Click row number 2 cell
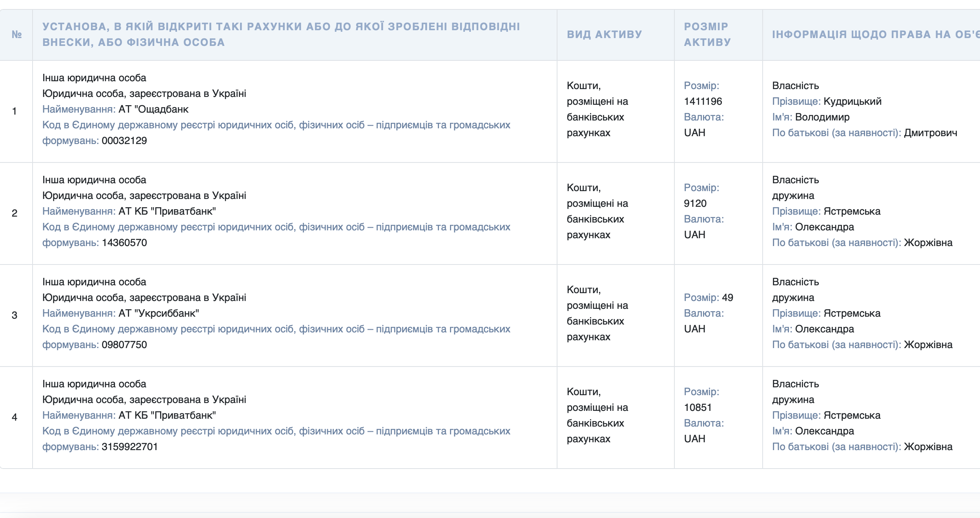This screenshot has height=518, width=980. 15,213
